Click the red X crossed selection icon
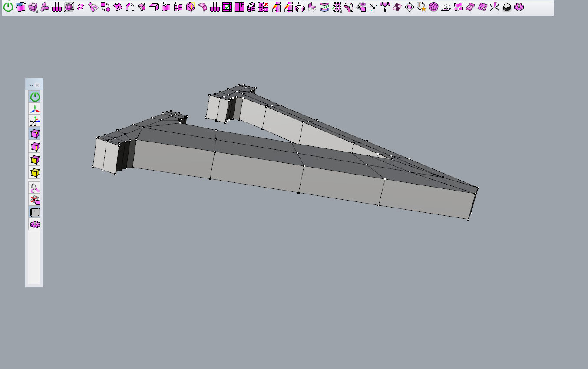 (x=35, y=200)
